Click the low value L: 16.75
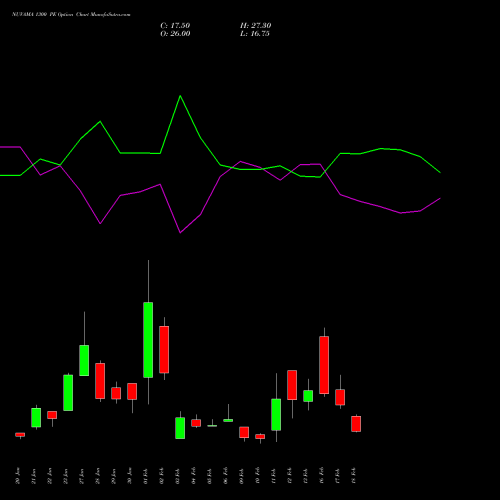This screenshot has height=500, width=500. tap(255, 34)
